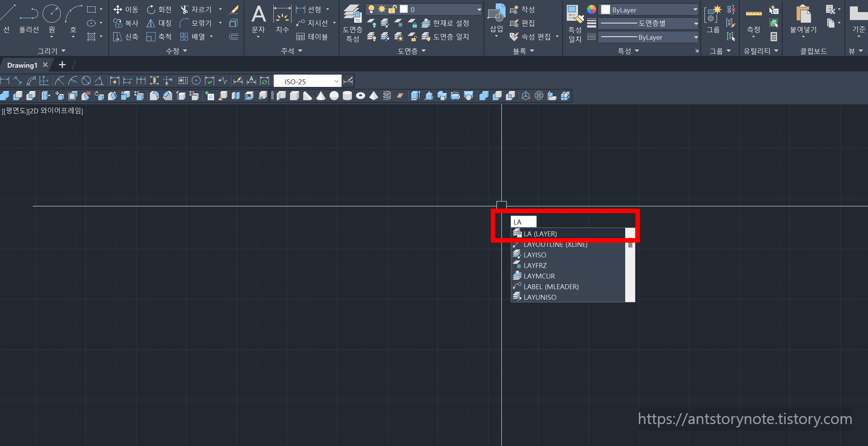Click the 이동 (move) tool
Viewport: 868px width, 446px height.
(x=126, y=9)
